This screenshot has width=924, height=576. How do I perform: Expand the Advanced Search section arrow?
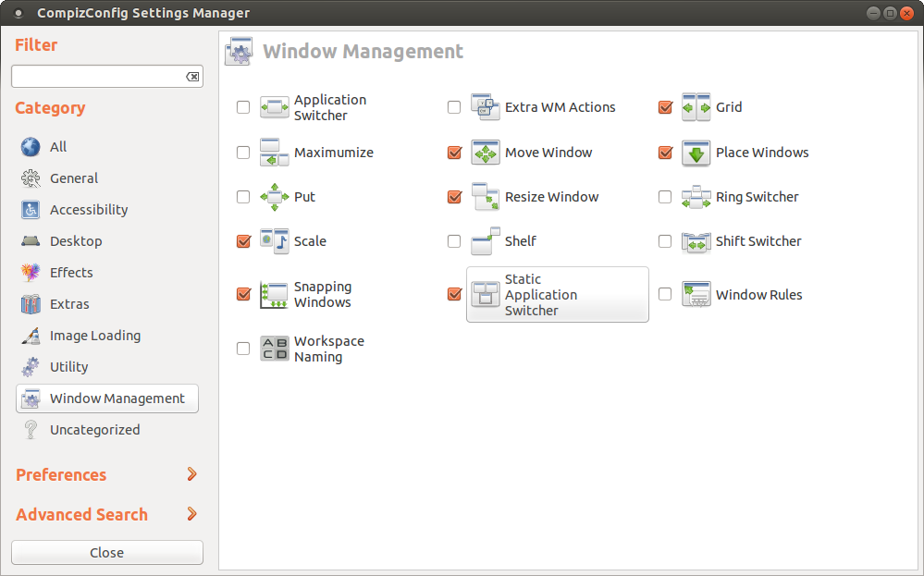pyautogui.click(x=191, y=514)
